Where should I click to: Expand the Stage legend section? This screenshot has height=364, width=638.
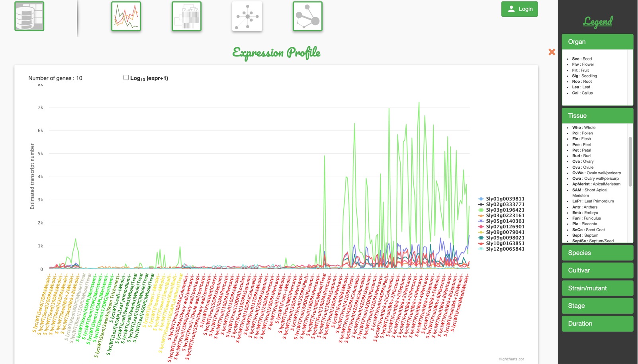597,306
